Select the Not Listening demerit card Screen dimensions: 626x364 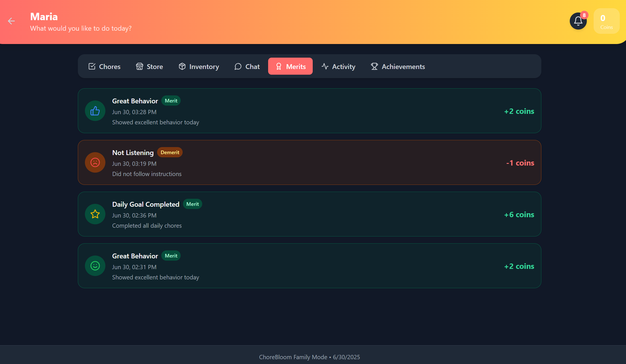[x=309, y=162]
